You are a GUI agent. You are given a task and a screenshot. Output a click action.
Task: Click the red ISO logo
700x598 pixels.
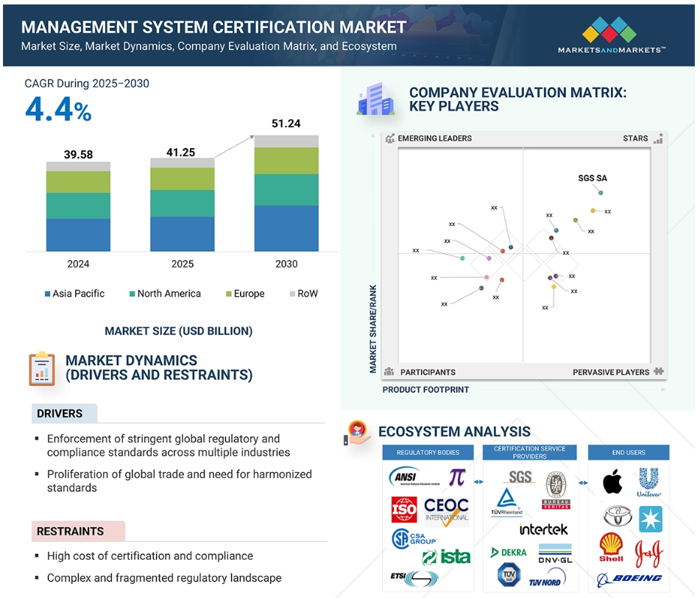(x=404, y=510)
